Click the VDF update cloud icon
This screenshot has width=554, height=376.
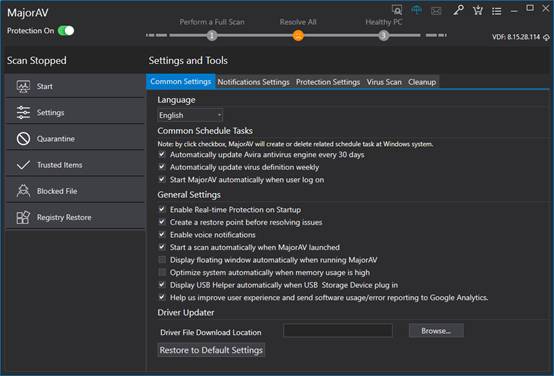pos(546,37)
